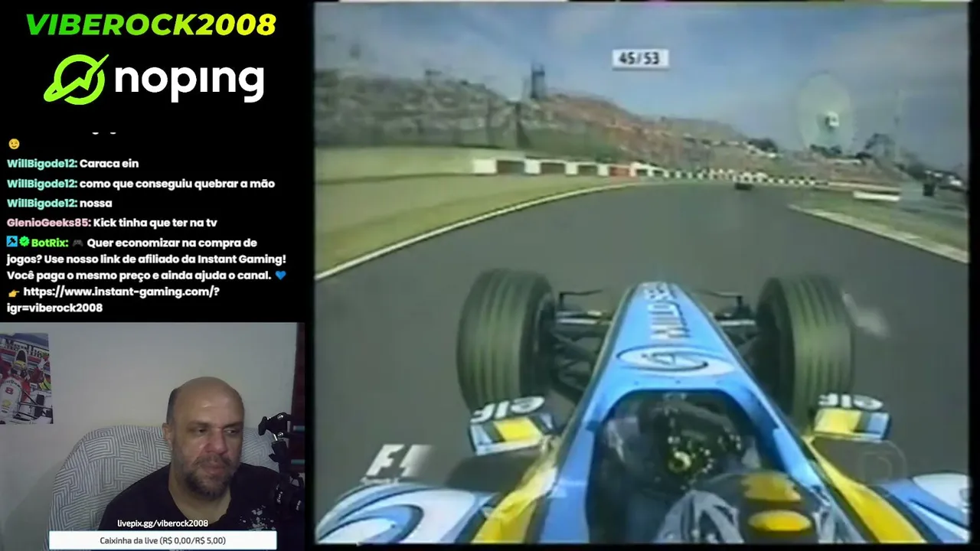Click the blue badge icon beside BotRix
The image size is (980, 551).
click(11, 243)
